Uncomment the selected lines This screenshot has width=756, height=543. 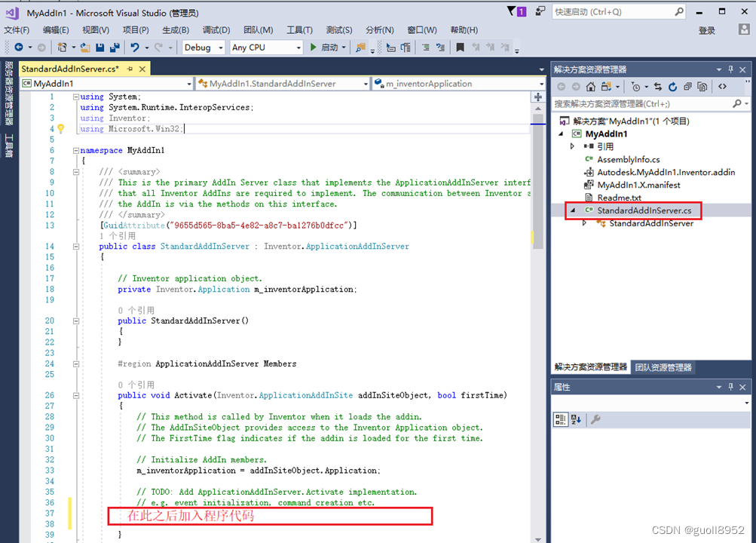440,48
